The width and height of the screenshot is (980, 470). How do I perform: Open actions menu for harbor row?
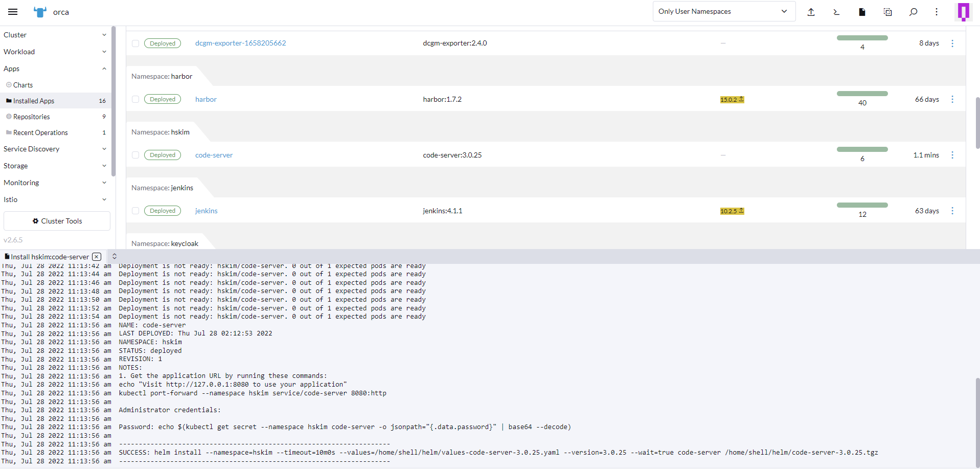point(952,99)
